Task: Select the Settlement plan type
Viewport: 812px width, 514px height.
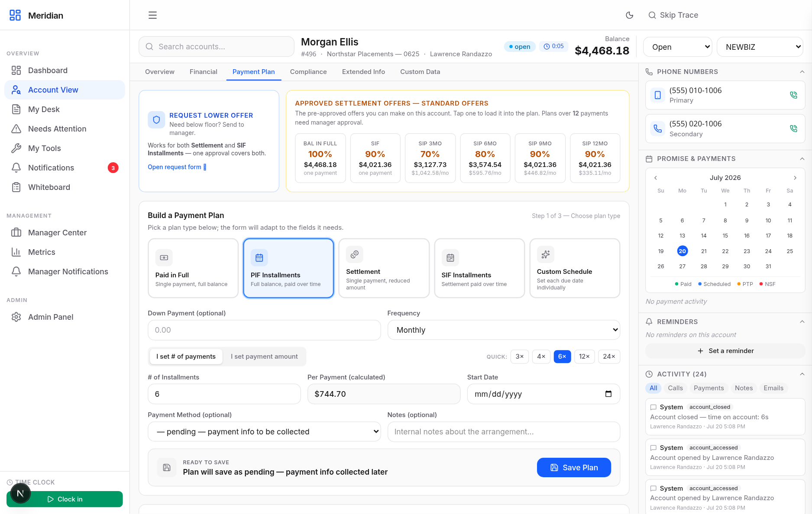Action: click(x=384, y=268)
